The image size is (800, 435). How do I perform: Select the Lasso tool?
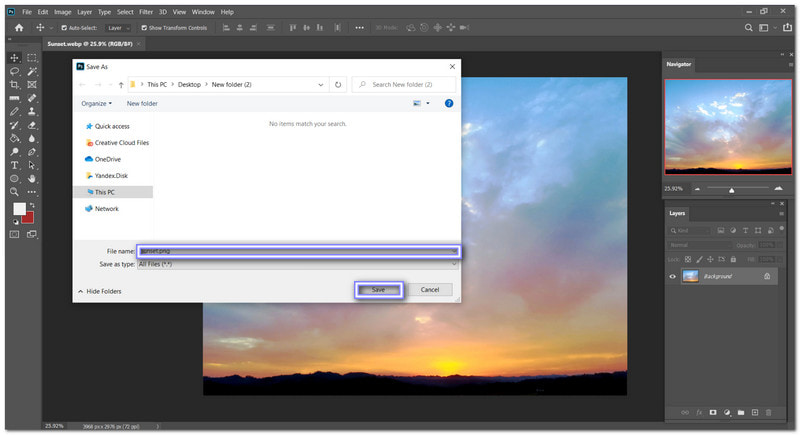(x=15, y=72)
